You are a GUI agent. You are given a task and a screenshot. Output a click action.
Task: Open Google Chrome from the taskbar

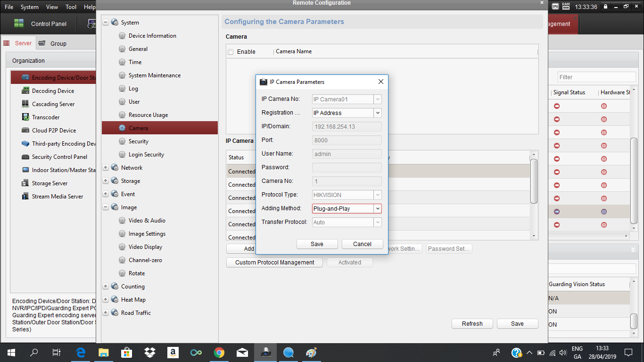pos(219,352)
